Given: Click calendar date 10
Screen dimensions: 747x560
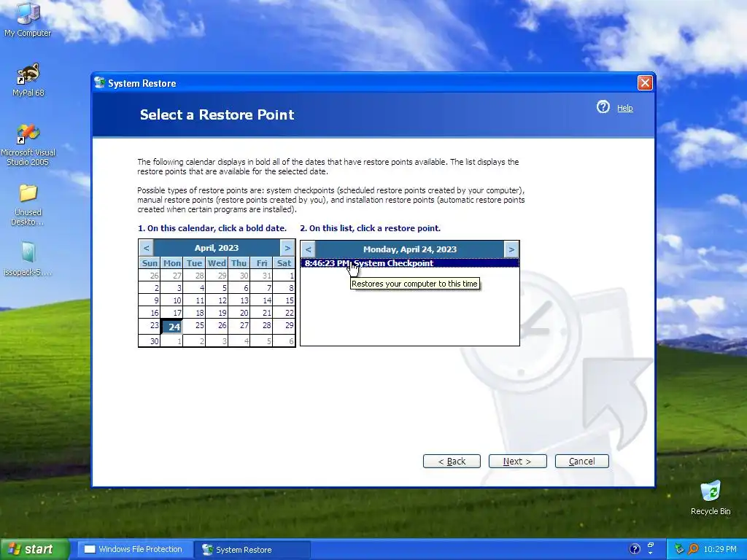Looking at the screenshot, I should point(171,300).
